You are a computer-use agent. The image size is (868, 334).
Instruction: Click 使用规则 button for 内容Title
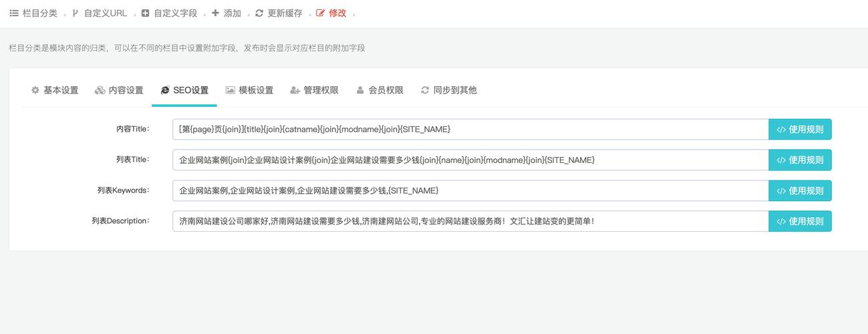point(801,130)
